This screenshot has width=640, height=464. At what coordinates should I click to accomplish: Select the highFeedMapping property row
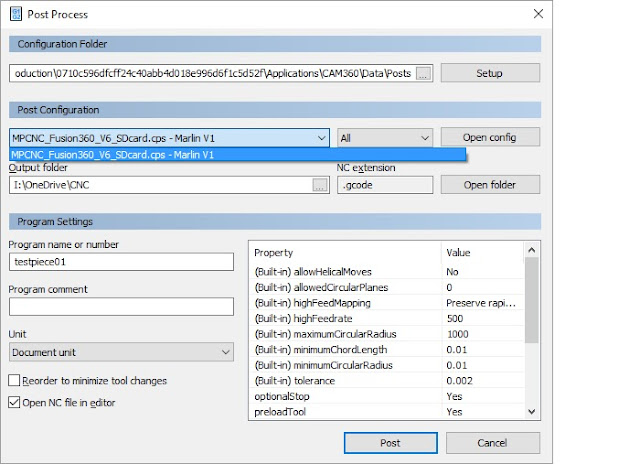pyautogui.click(x=388, y=303)
